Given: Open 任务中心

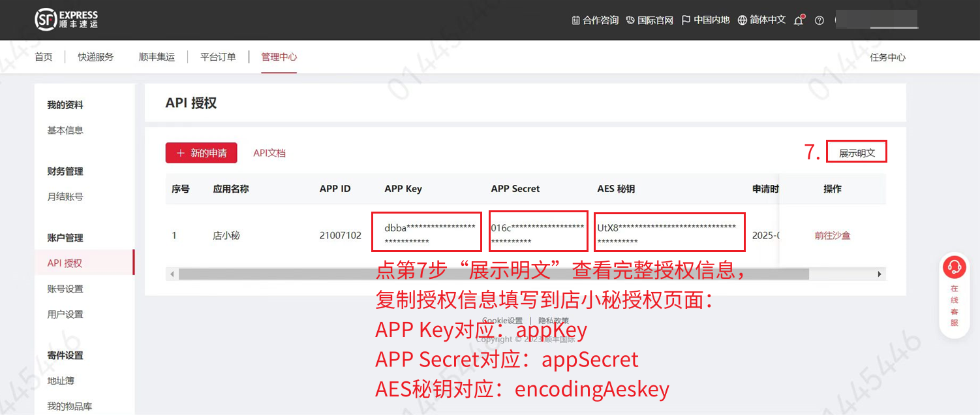Looking at the screenshot, I should tap(887, 57).
